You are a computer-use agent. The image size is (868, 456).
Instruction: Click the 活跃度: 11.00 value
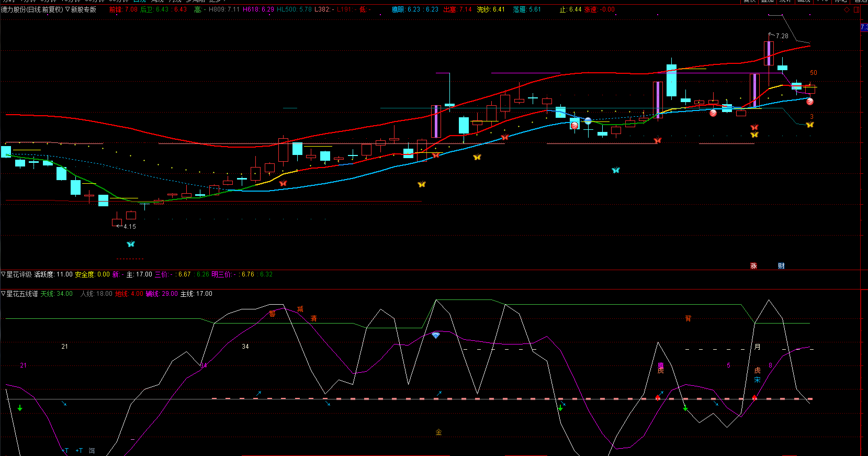pyautogui.click(x=53, y=274)
